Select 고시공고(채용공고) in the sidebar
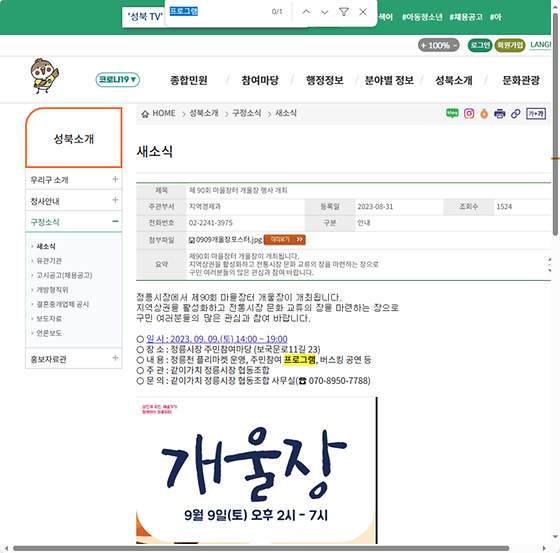 pyautogui.click(x=64, y=275)
